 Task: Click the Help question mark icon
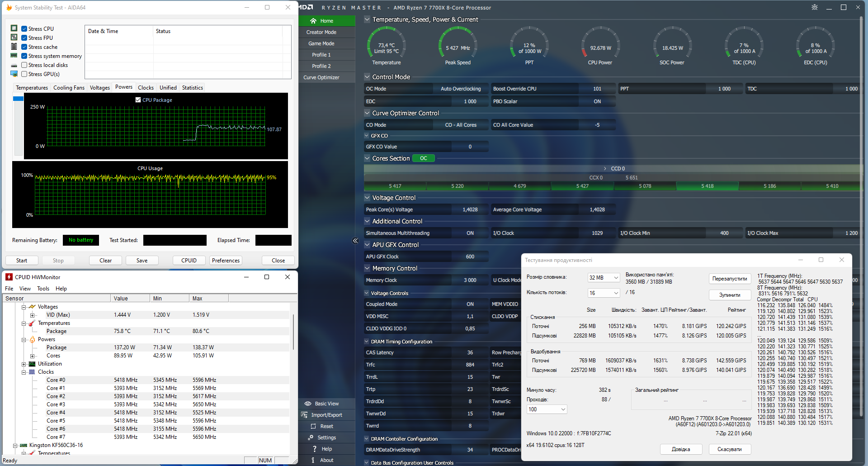pos(314,449)
